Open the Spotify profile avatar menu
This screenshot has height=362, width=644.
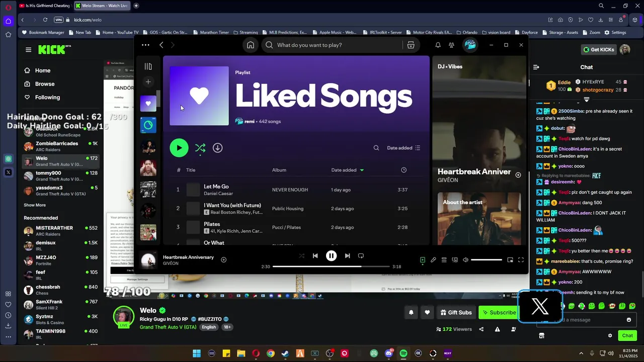[x=470, y=45]
